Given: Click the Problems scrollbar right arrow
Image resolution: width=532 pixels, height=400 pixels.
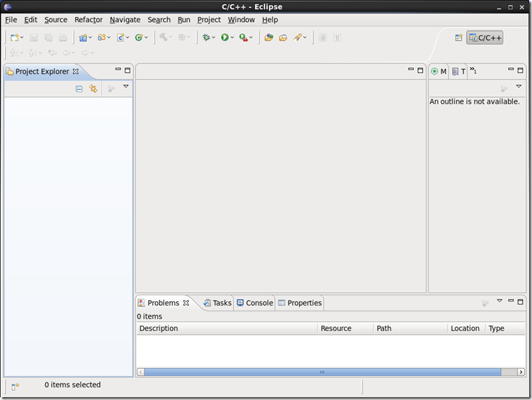Looking at the screenshot, I should (521, 372).
